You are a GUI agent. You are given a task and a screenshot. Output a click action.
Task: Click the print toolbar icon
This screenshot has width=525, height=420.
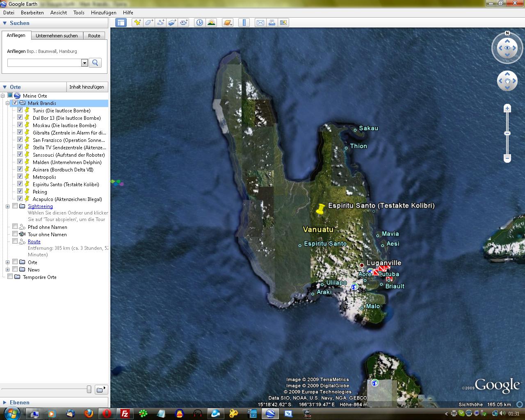[x=272, y=23]
